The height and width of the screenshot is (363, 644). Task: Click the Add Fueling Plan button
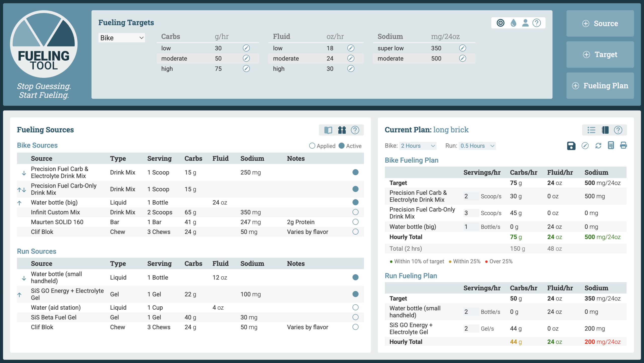click(x=600, y=86)
